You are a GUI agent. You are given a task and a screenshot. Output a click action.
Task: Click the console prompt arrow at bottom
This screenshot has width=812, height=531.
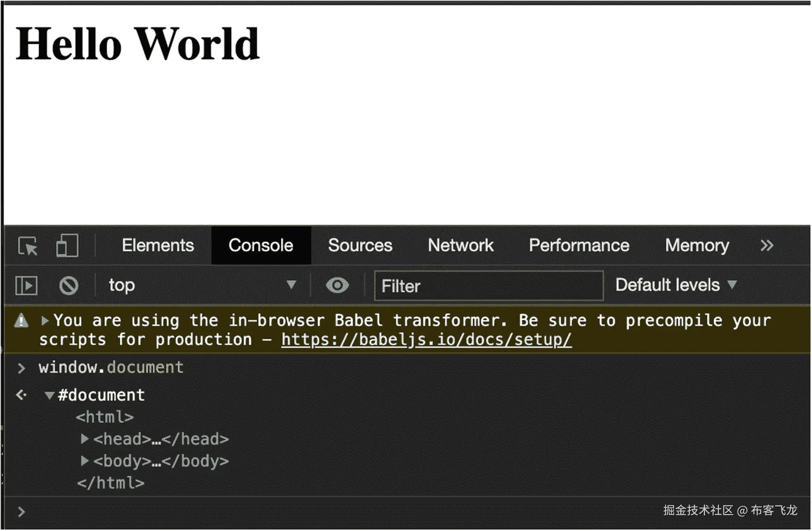click(x=21, y=511)
